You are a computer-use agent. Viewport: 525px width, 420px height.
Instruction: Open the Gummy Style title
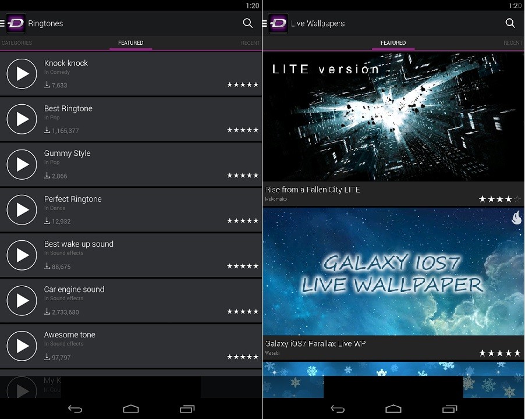point(68,153)
